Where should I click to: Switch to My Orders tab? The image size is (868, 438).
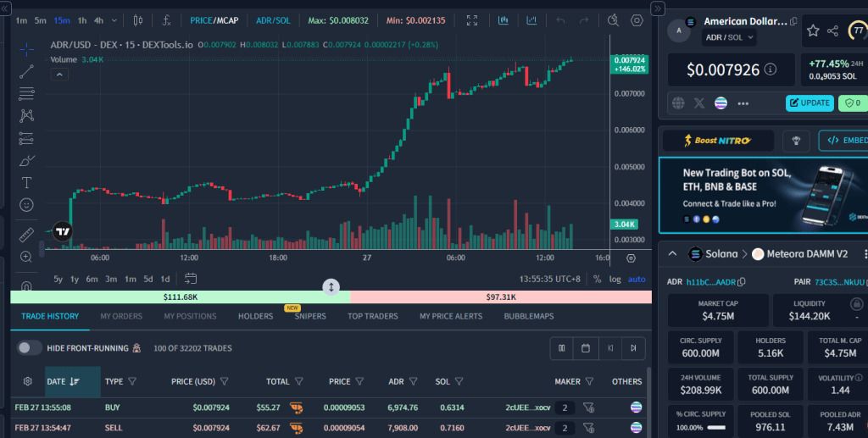click(121, 316)
